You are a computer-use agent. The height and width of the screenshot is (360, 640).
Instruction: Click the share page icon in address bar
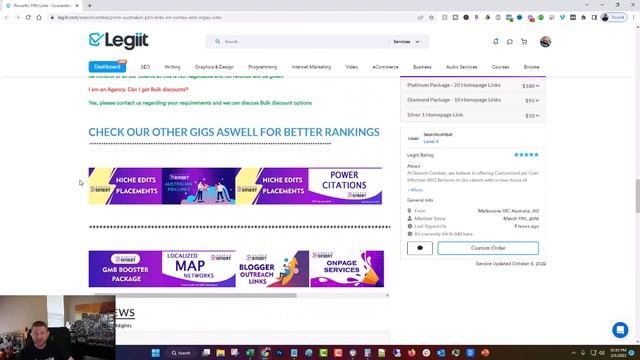pyautogui.click(x=420, y=18)
